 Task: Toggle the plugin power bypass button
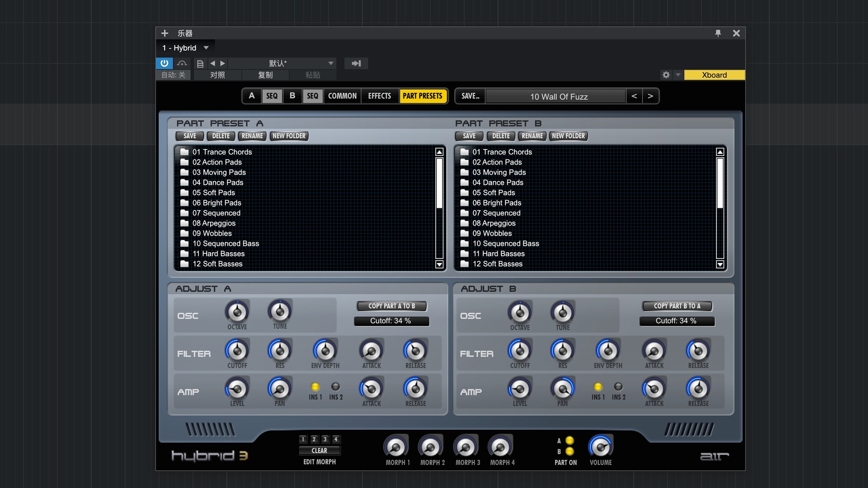[164, 63]
